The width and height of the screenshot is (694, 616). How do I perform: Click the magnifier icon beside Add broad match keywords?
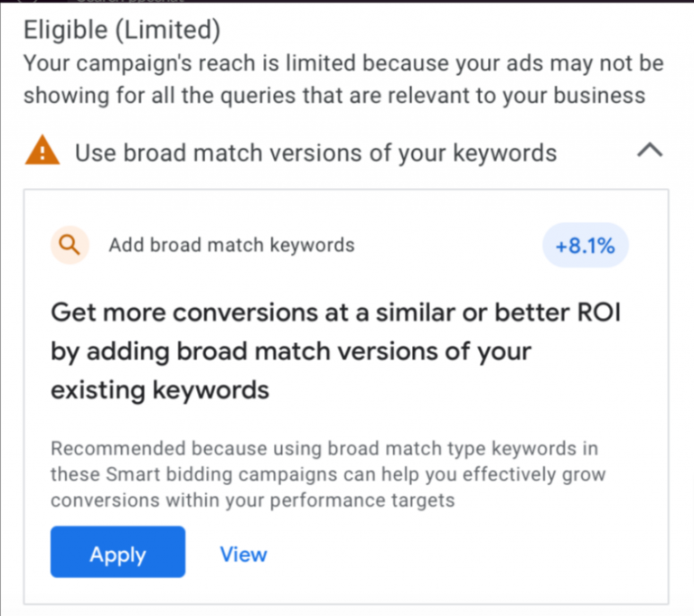pyautogui.click(x=70, y=244)
